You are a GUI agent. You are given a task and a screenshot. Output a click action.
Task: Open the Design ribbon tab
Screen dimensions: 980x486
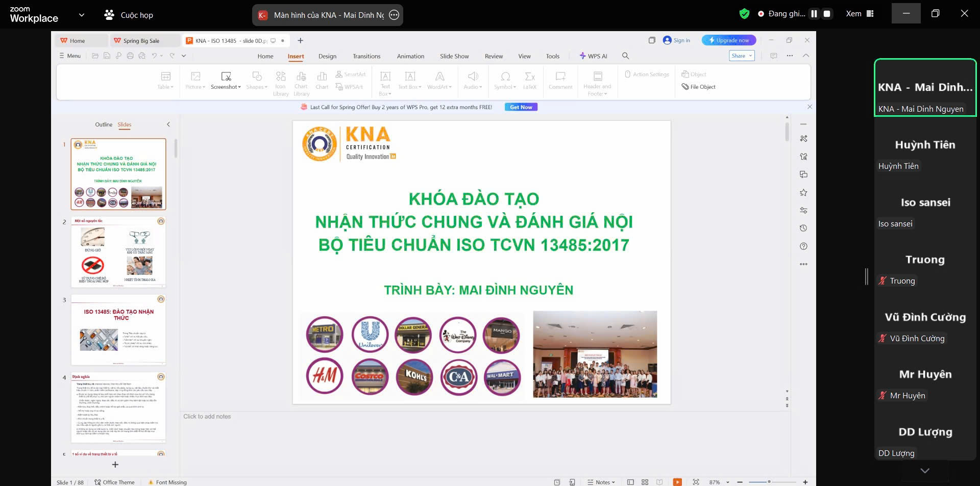pos(327,56)
